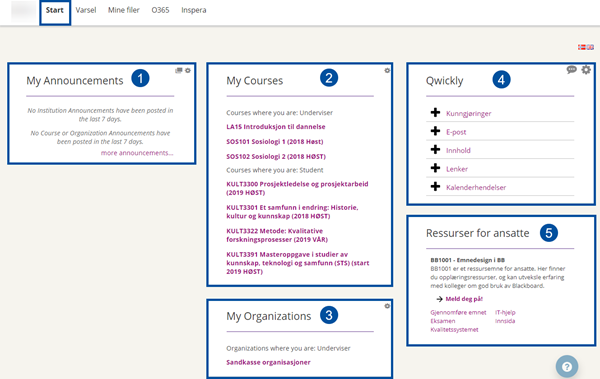Open the IT-hjelp link

coord(505,312)
